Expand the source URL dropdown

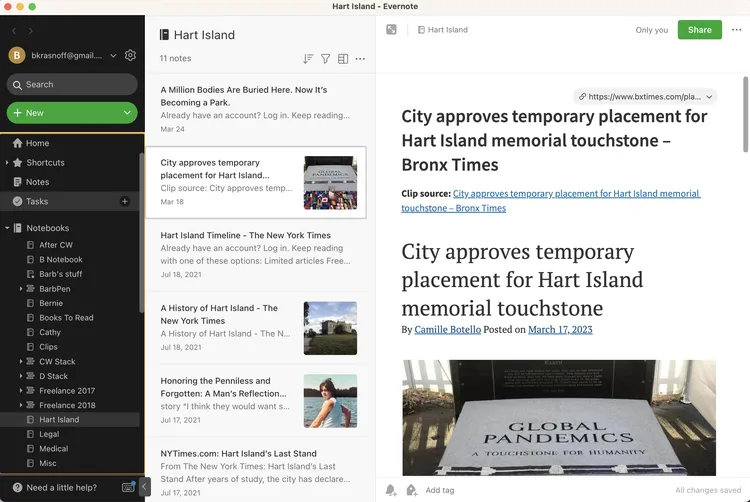tap(709, 97)
